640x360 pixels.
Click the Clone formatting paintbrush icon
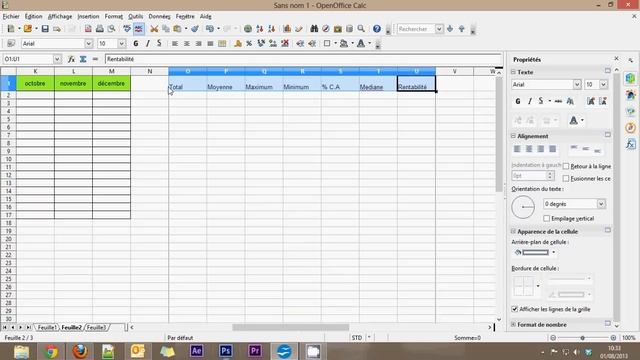(195, 29)
